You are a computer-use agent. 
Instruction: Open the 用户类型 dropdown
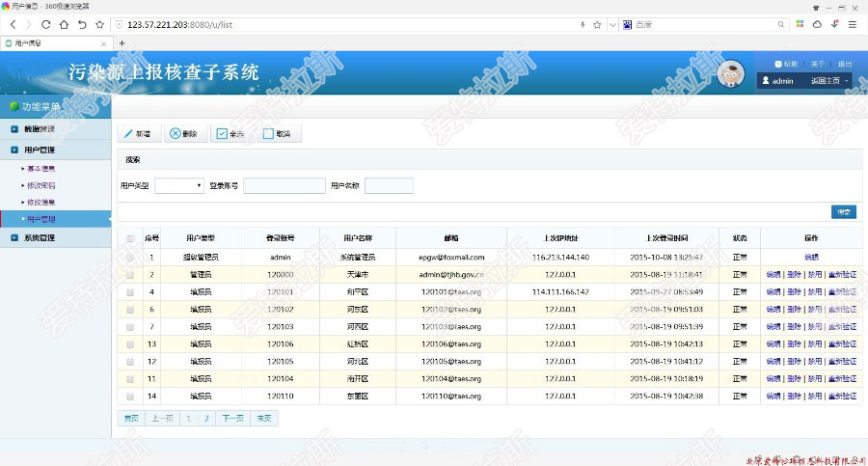pos(179,185)
